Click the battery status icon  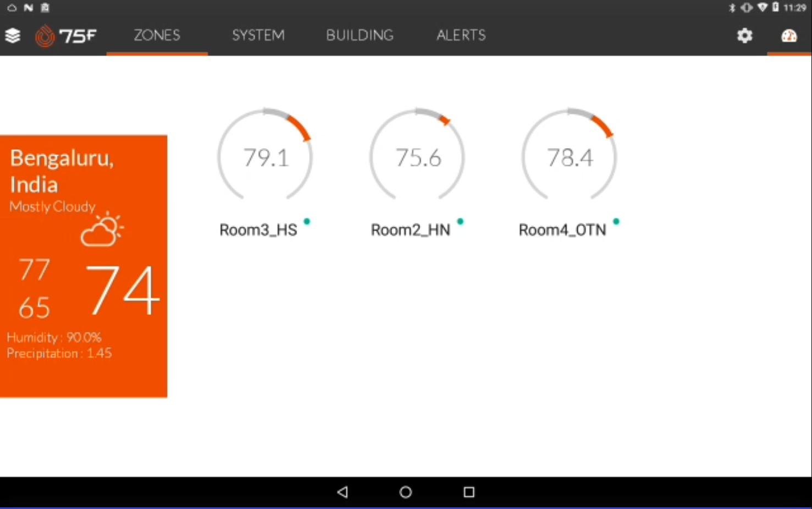776,7
